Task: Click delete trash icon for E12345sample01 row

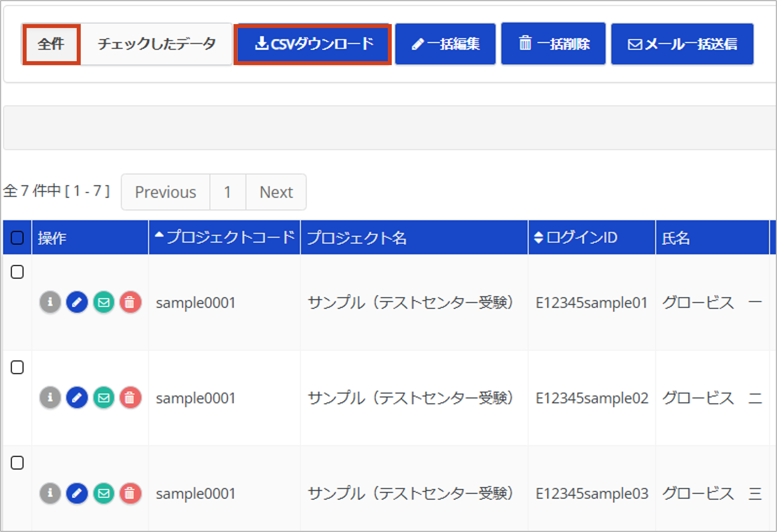Action: point(130,302)
